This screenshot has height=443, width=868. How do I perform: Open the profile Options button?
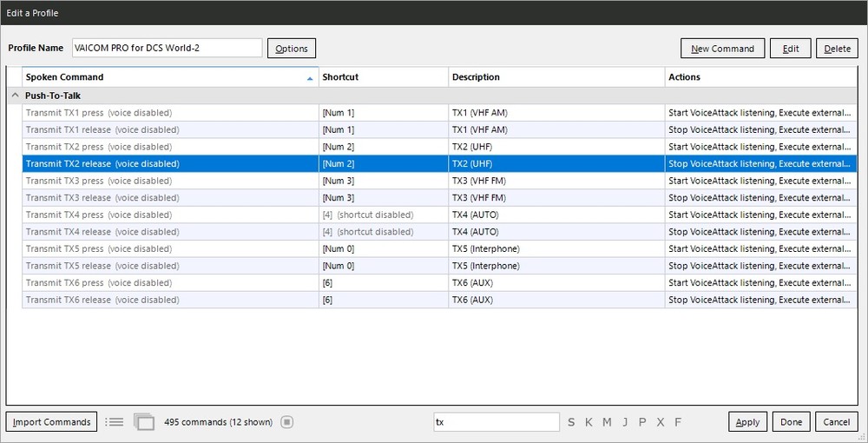coord(292,48)
